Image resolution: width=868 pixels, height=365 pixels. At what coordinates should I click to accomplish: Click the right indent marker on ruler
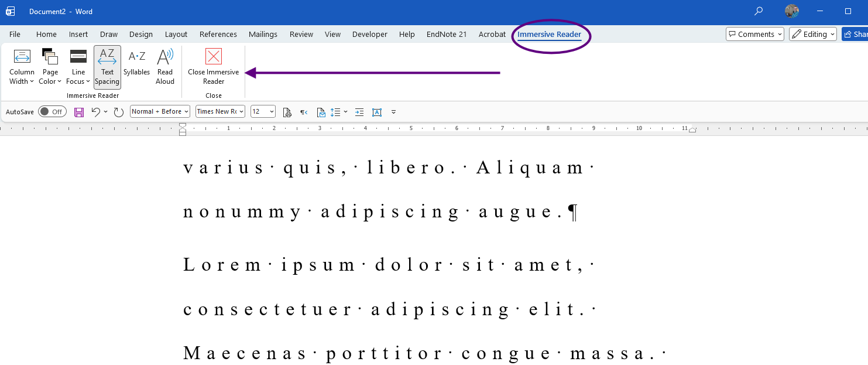(692, 130)
